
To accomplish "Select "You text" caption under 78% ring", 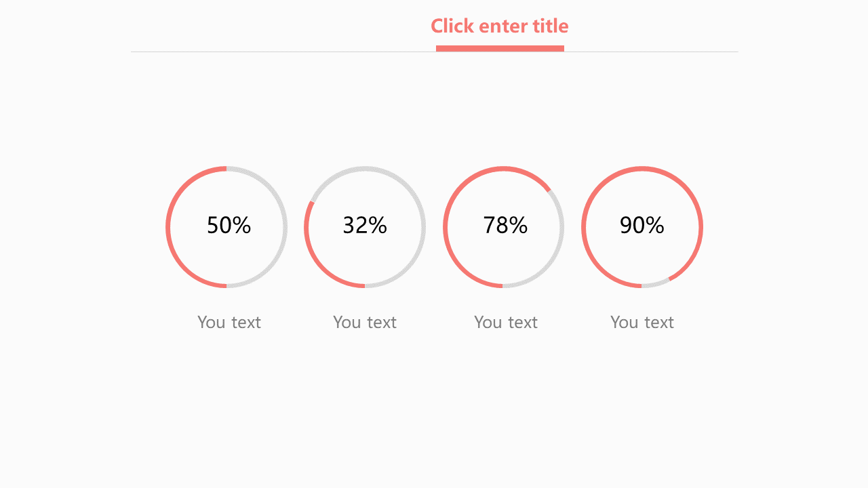I will (x=506, y=322).
